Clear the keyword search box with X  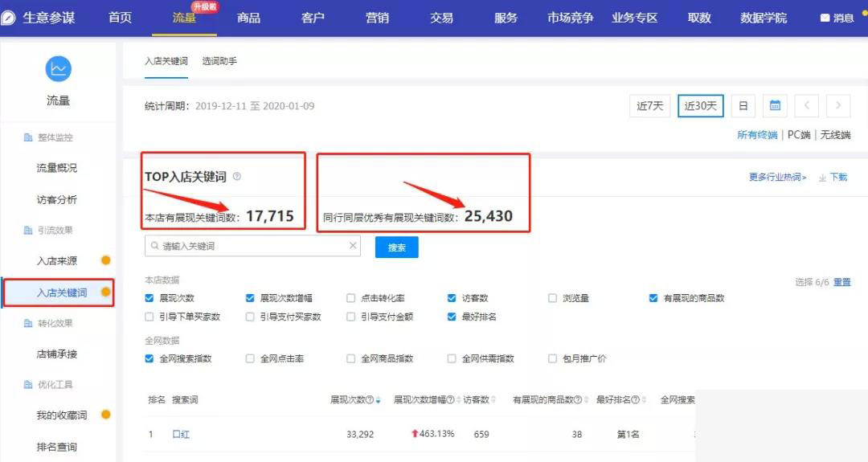(x=353, y=246)
